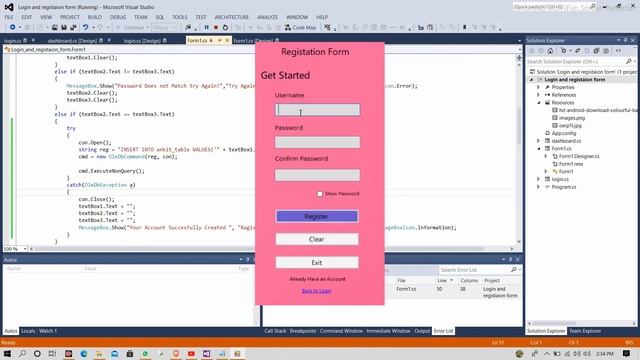This screenshot has height=360, width=640.
Task: Collapse the Resources folder
Action: pyautogui.click(x=538, y=102)
